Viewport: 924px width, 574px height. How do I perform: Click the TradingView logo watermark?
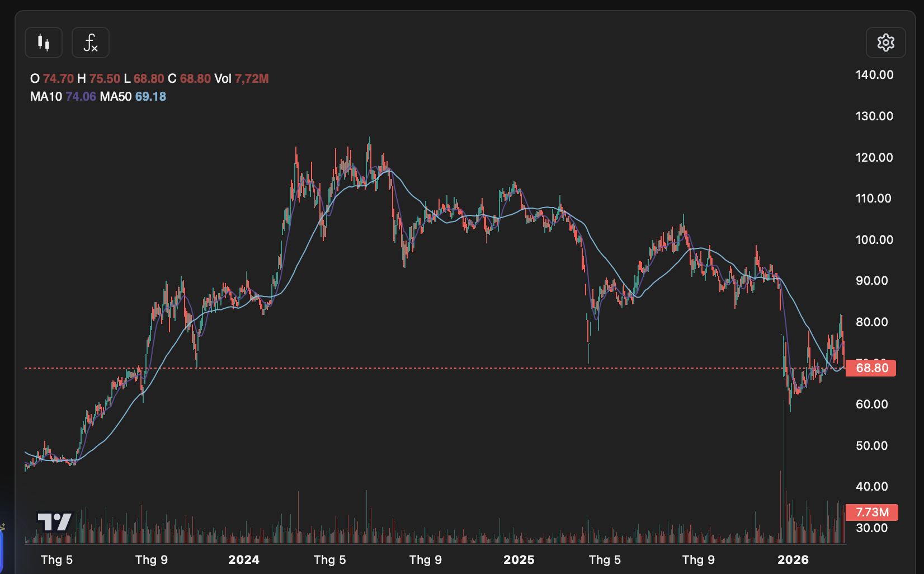click(54, 522)
